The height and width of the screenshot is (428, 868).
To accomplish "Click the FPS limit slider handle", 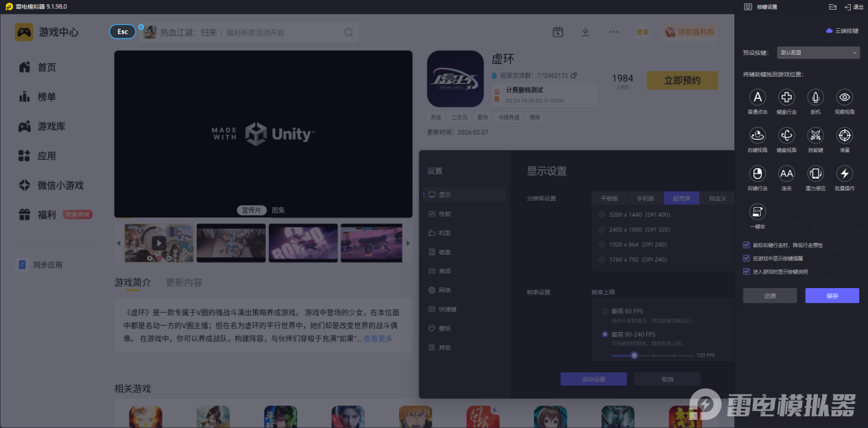I will coord(634,355).
